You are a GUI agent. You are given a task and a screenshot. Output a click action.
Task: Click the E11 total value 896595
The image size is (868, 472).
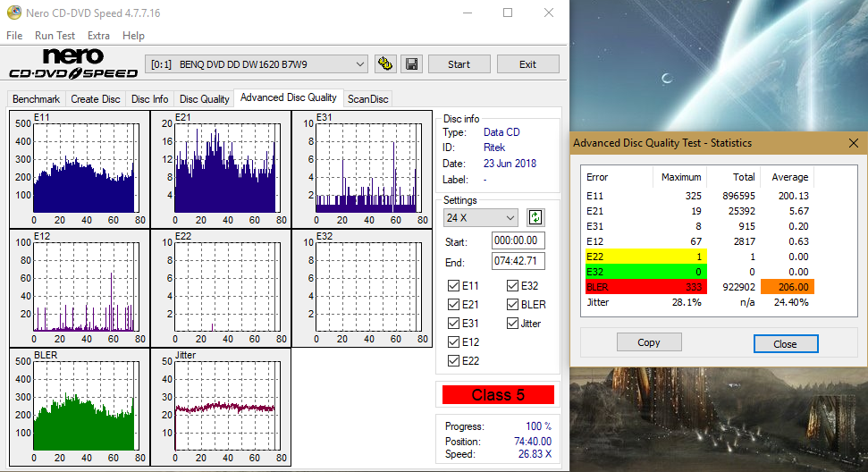click(x=738, y=196)
